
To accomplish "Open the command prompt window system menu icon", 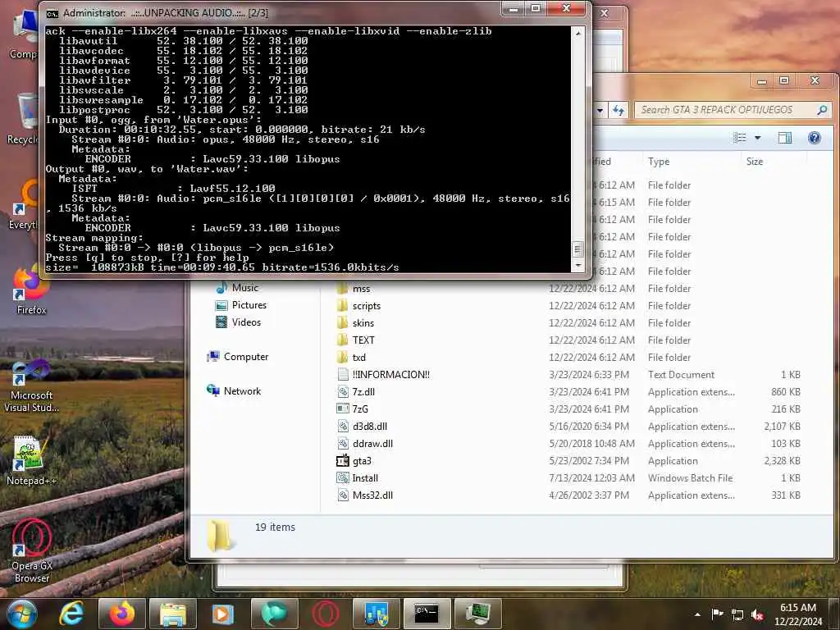I will click(52, 13).
